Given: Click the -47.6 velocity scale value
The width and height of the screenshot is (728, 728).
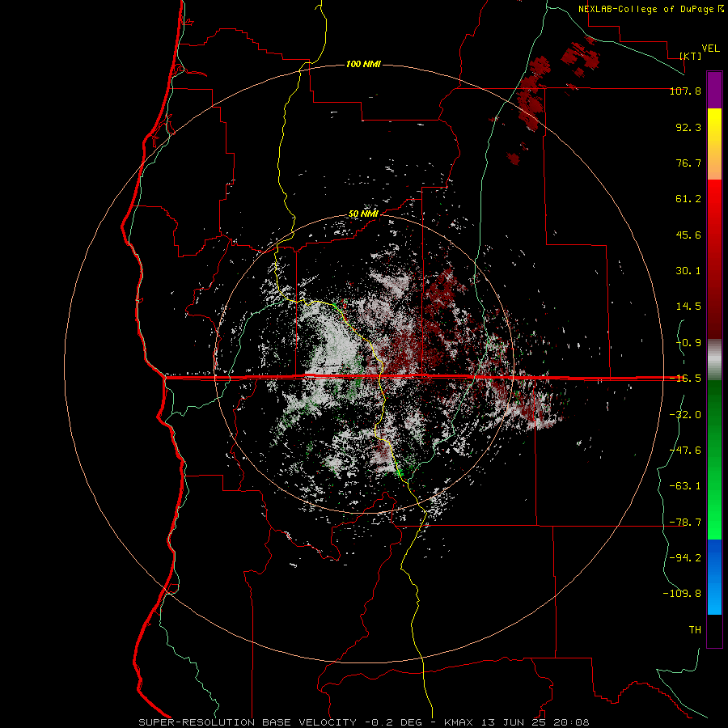Looking at the screenshot, I should (685, 451).
